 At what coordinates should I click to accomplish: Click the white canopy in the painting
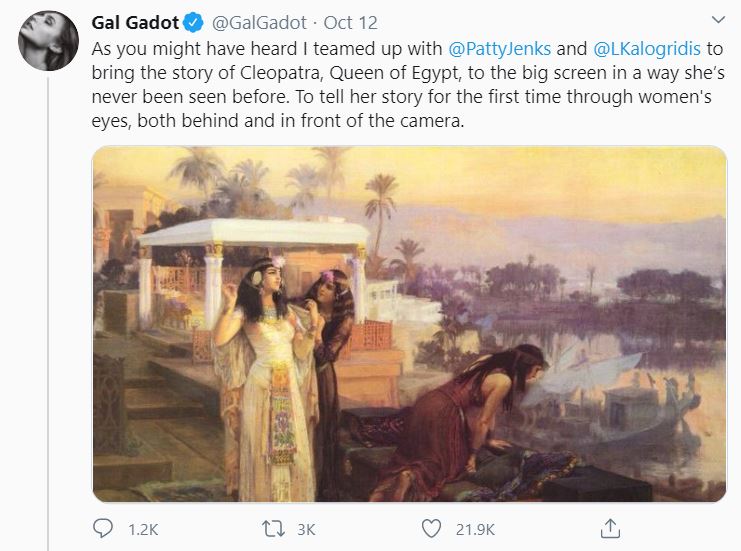253,234
